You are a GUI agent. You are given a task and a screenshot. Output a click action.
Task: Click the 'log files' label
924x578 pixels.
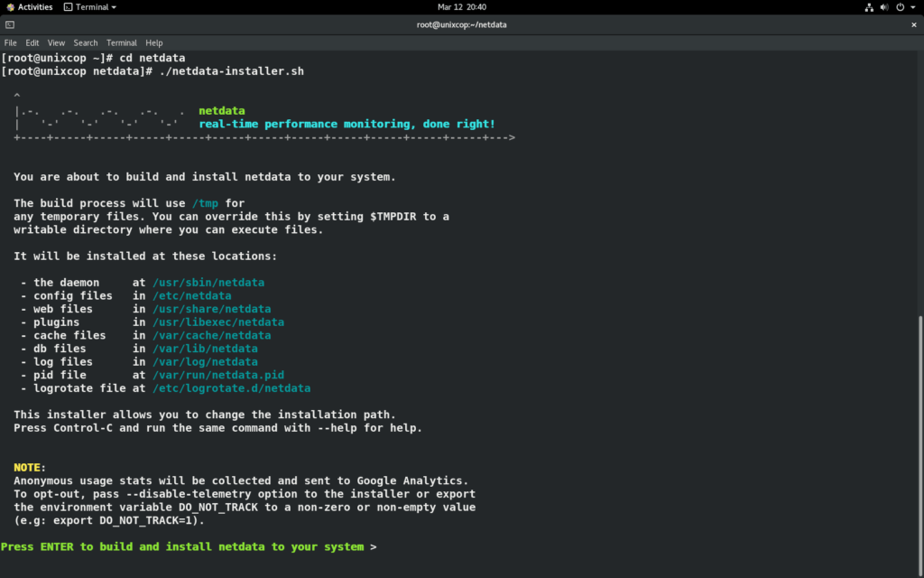click(63, 361)
